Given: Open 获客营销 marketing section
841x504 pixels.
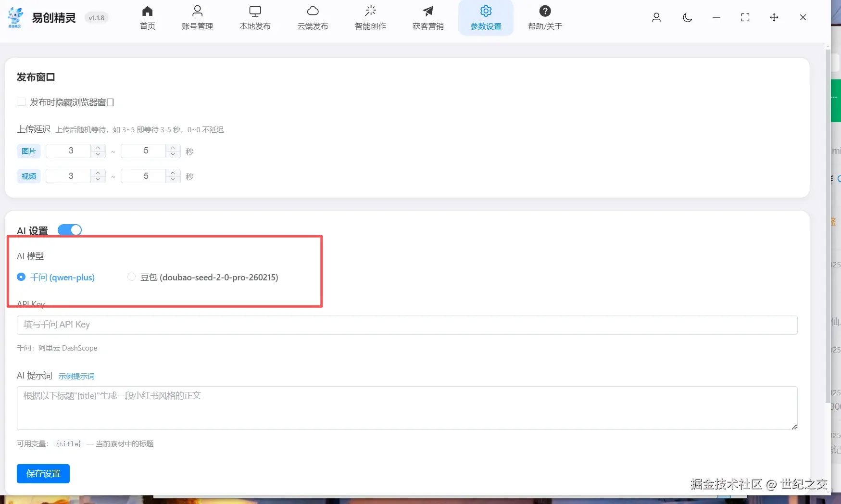Looking at the screenshot, I should coord(428,18).
